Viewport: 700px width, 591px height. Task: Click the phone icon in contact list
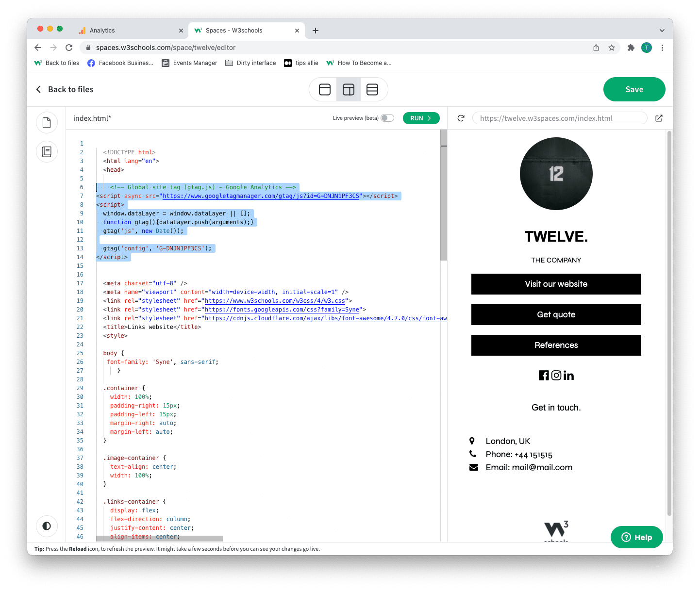[x=473, y=454]
